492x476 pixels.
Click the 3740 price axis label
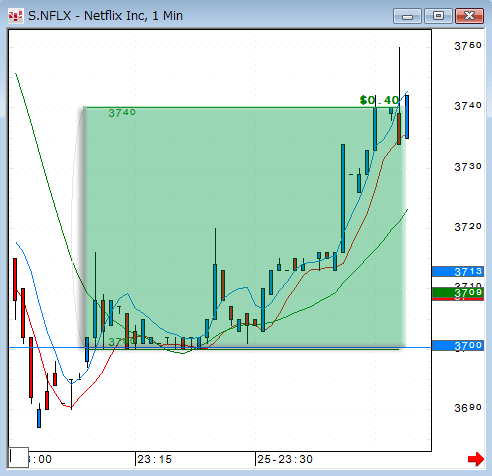tap(468, 106)
